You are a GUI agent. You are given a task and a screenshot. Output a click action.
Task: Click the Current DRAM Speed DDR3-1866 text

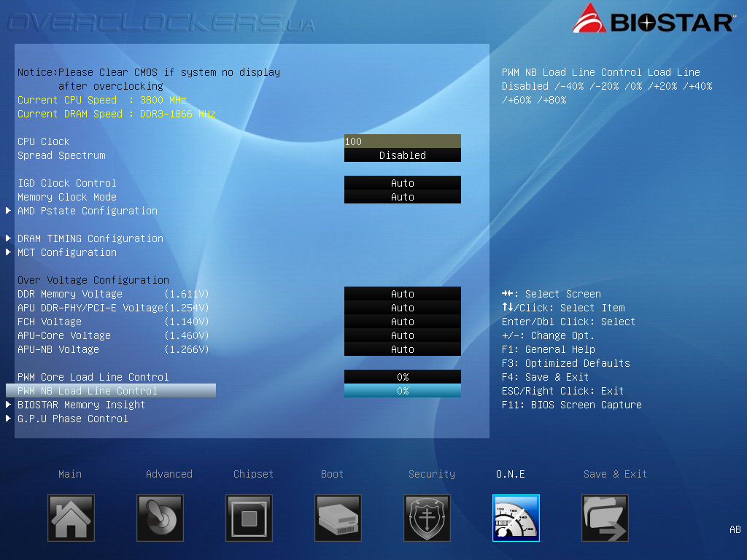coord(117,114)
